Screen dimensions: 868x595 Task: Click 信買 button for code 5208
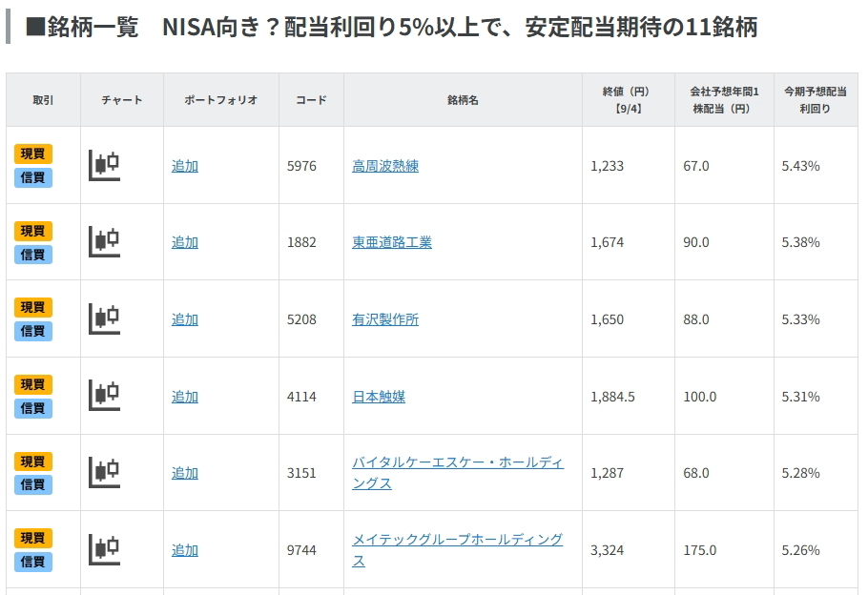[x=33, y=331]
